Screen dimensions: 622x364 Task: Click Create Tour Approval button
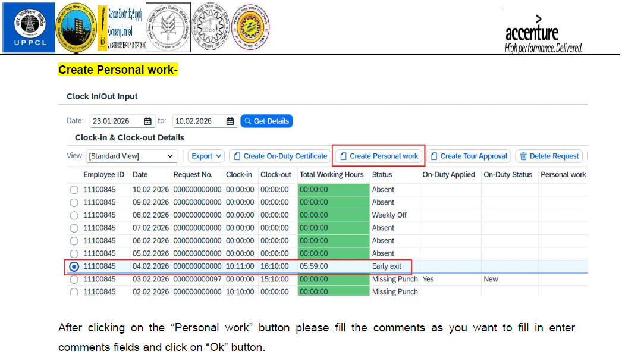469,156
